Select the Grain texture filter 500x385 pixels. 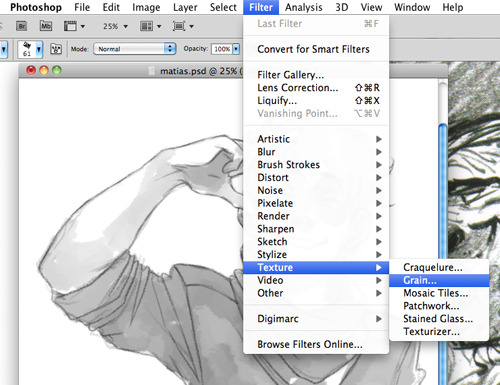[439, 280]
